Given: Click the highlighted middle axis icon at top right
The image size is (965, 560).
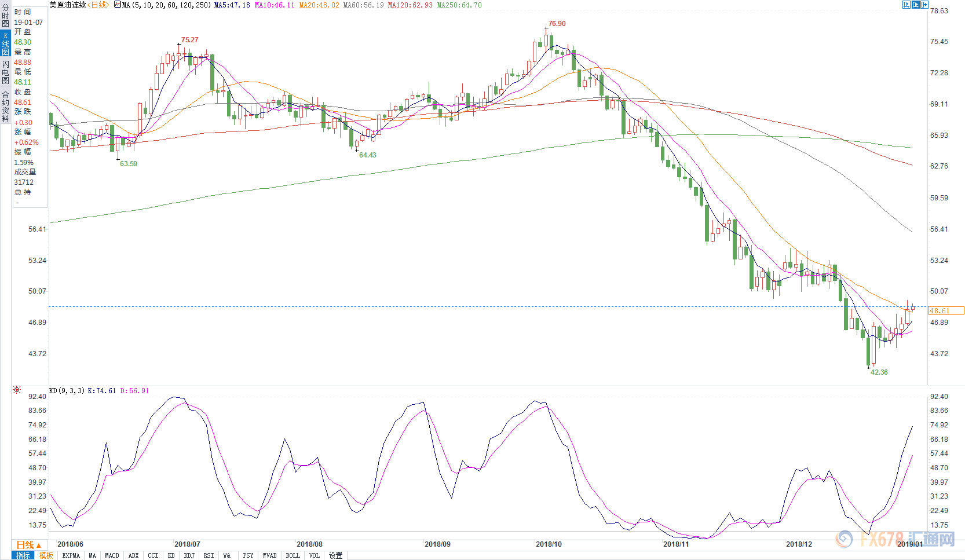Looking at the screenshot, I should 916,5.
